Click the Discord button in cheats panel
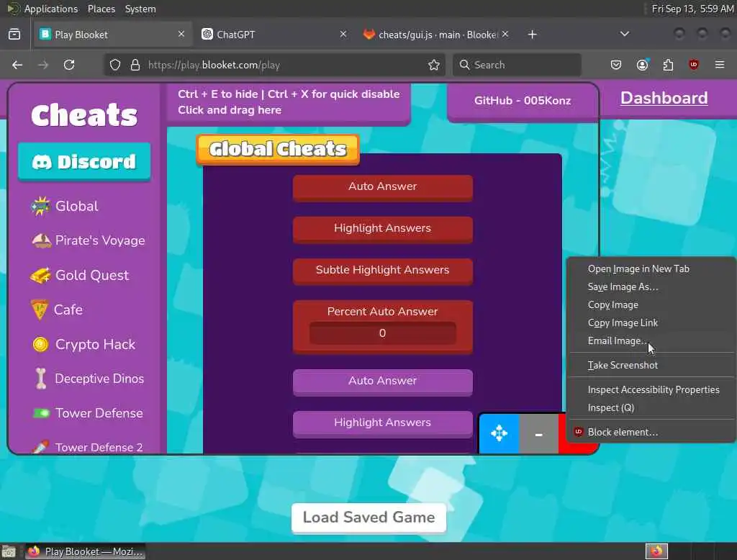 pos(85,162)
